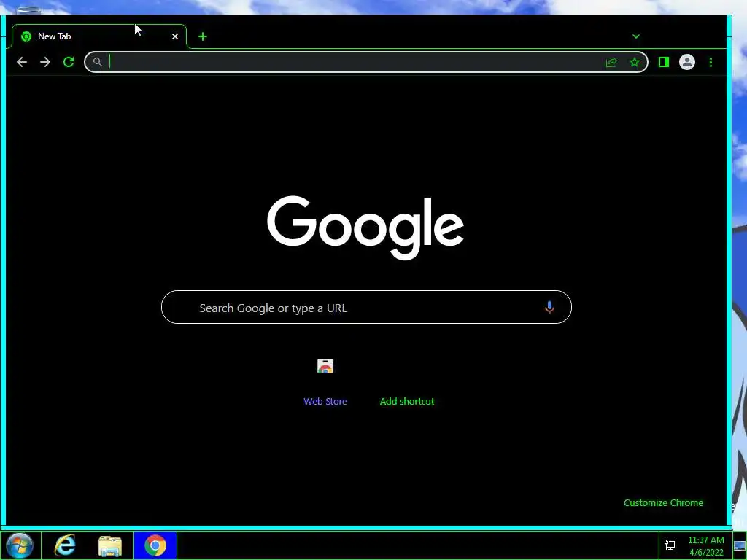The image size is (747, 560).
Task: Share this page using the share icon
Action: [611, 63]
